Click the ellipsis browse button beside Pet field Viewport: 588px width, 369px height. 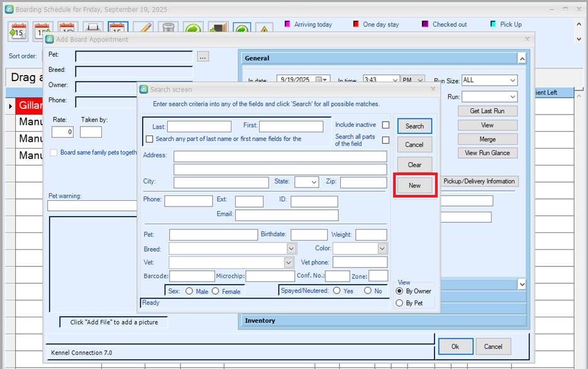tap(202, 57)
